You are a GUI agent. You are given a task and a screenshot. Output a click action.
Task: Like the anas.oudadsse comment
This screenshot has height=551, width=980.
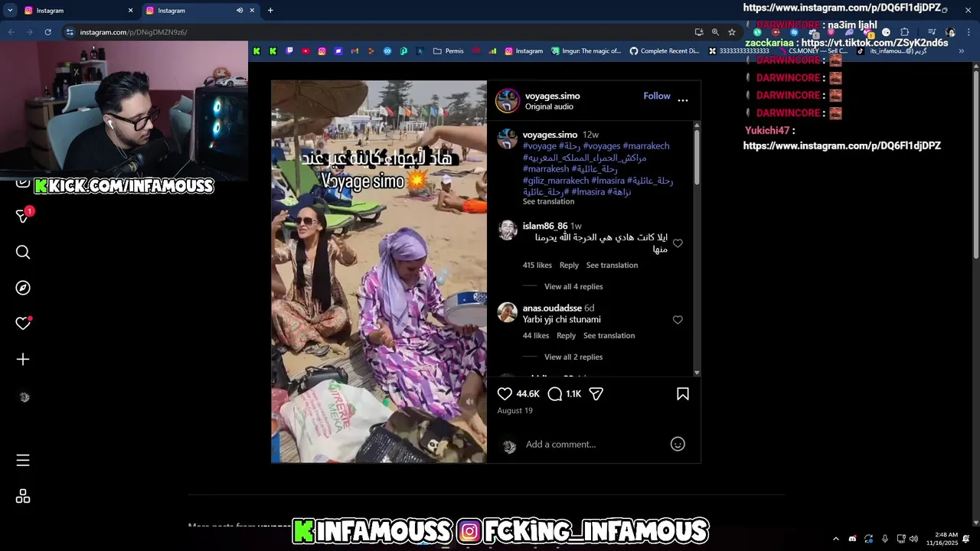click(678, 320)
